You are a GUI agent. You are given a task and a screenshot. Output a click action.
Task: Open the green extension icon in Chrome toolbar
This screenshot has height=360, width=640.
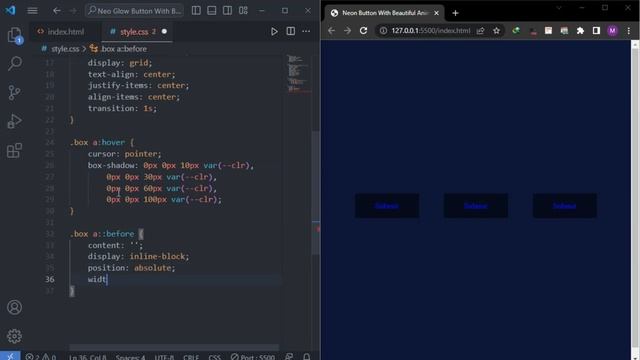(516, 31)
